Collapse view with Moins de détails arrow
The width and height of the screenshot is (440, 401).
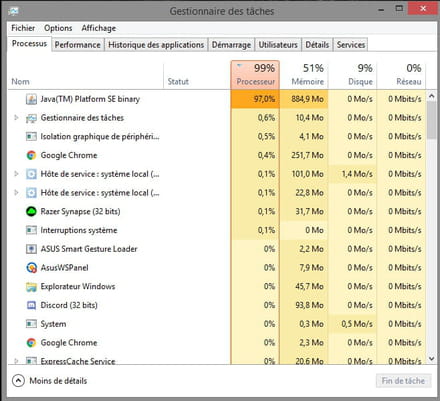(x=18, y=381)
